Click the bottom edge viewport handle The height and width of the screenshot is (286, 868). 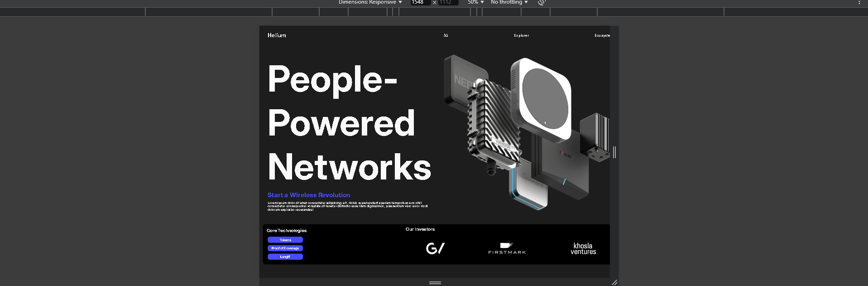tap(435, 282)
